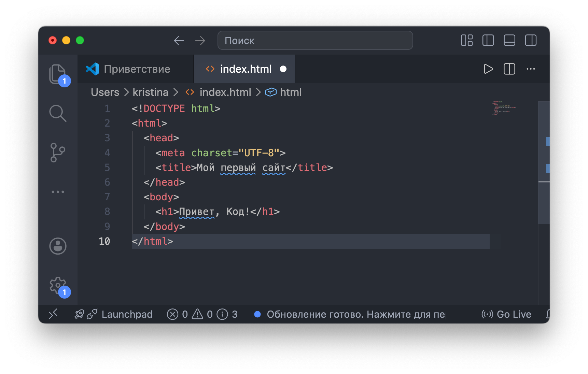This screenshot has height=374, width=588.
Task: Run preview of index.html
Action: pyautogui.click(x=488, y=69)
